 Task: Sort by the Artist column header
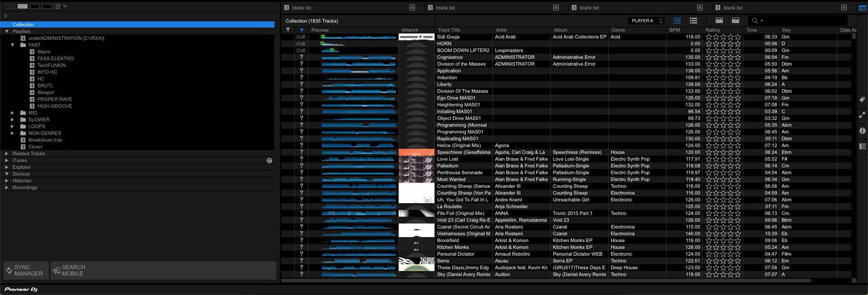pyautogui.click(x=521, y=30)
